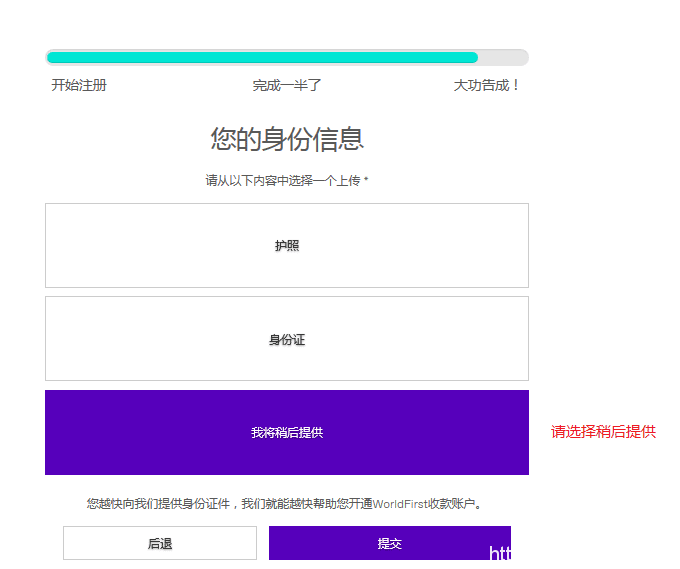The width and height of the screenshot is (680, 569).
Task: Click the 您的身份信息 heading
Action: coord(287,139)
